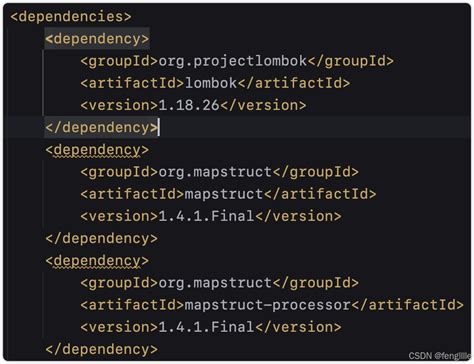Click the closing tag of the mapstruct dependency
Viewport: 474px width, 364px height.
click(101, 238)
